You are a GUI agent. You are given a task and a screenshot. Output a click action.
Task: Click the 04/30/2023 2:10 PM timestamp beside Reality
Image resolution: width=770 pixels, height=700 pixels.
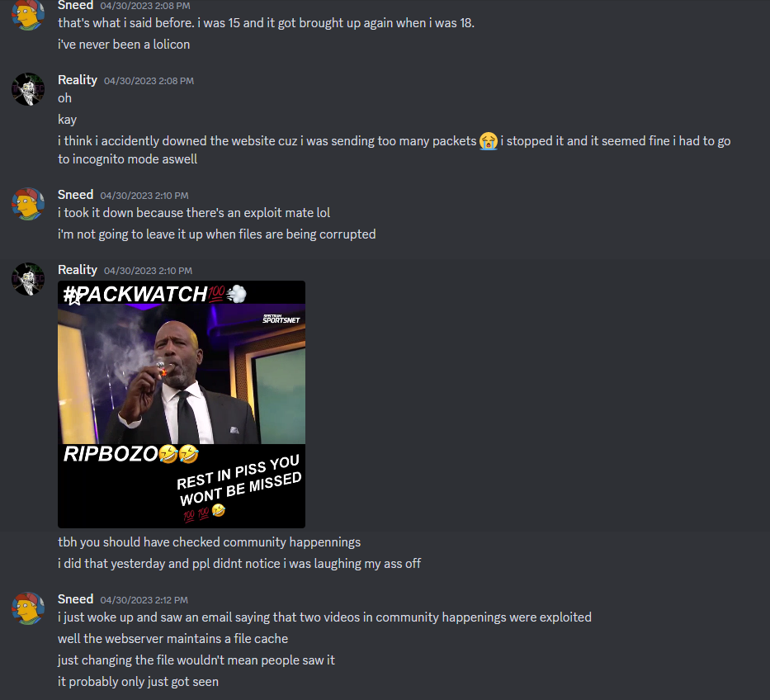click(148, 271)
